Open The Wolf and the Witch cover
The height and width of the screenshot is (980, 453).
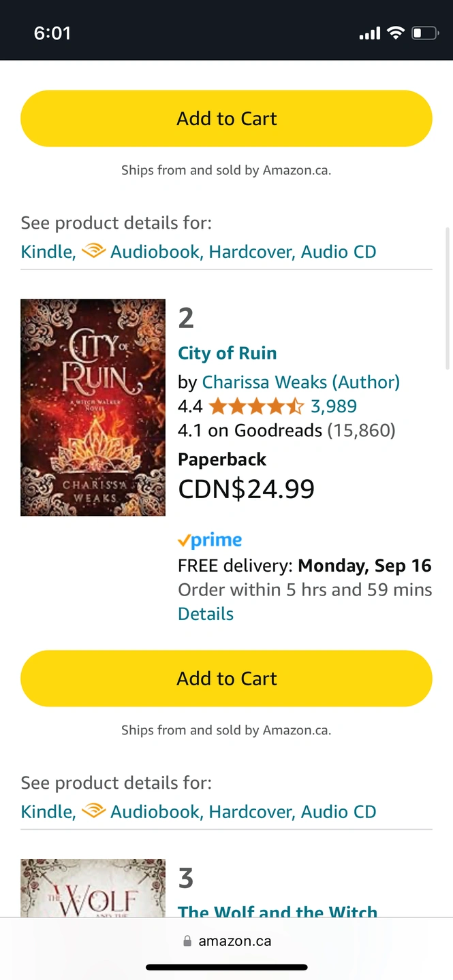pyautogui.click(x=93, y=887)
